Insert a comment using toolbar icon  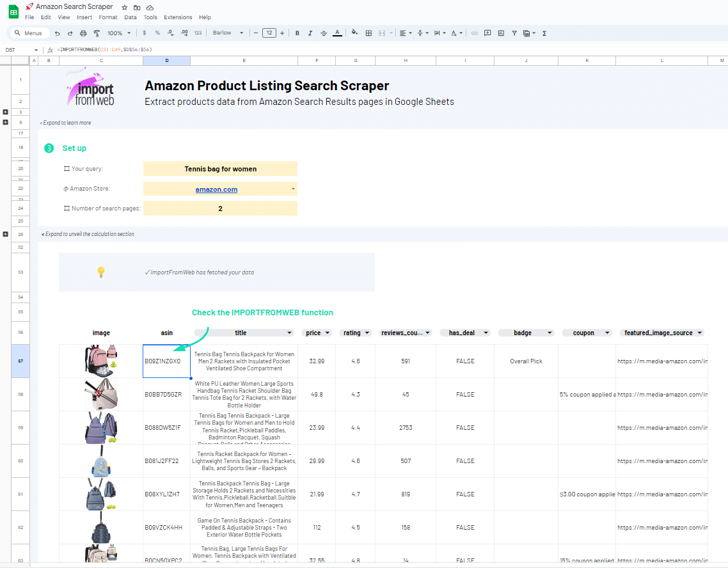[487, 33]
